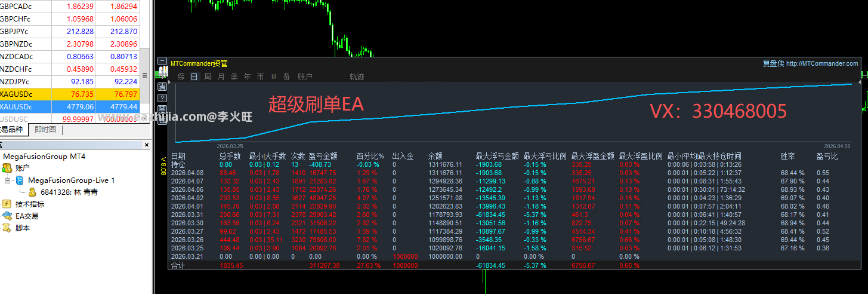The width and height of the screenshot is (868, 294).
Task: Click the 脚本 scripts icon
Action: (x=7, y=228)
